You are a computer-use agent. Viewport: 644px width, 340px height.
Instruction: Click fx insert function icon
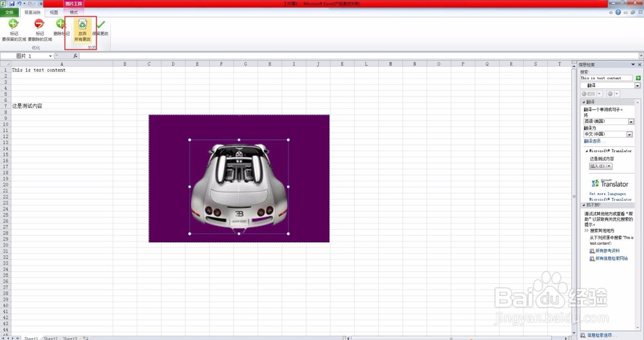coord(75,56)
